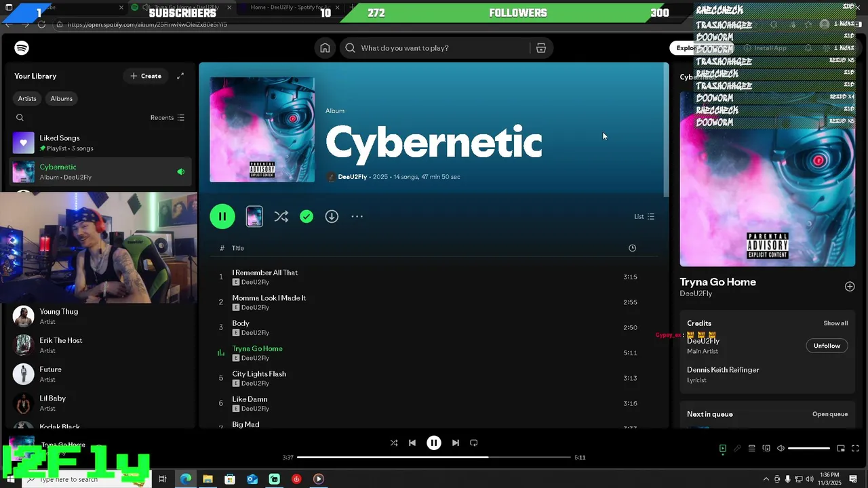Open lyrics with microphone icon
The image size is (868, 488).
(x=737, y=448)
